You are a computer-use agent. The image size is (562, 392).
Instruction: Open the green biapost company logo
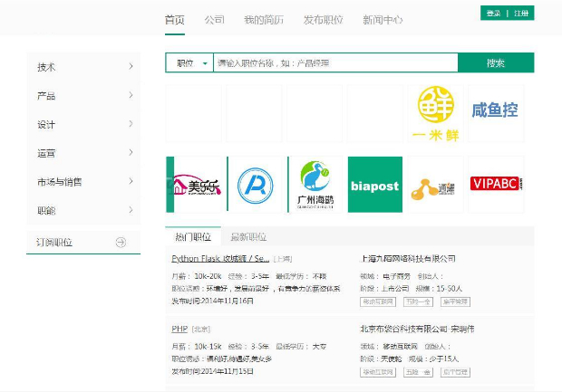coord(375,185)
